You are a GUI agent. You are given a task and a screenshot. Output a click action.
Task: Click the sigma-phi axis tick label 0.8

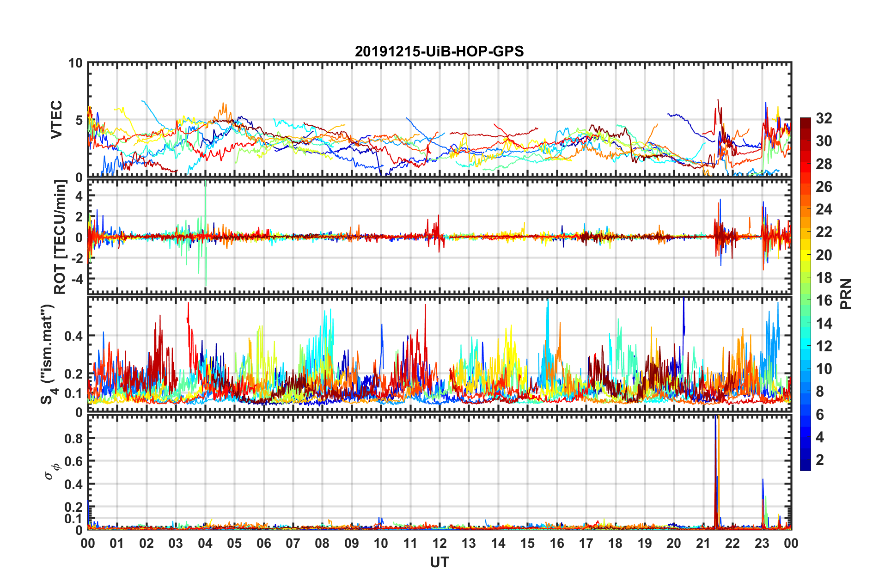[74, 438]
